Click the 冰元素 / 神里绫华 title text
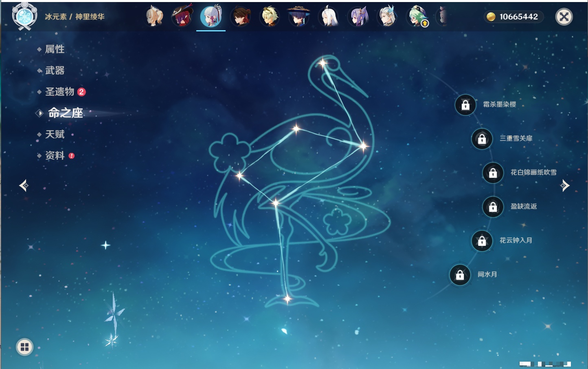The height and width of the screenshot is (369, 588). [75, 17]
